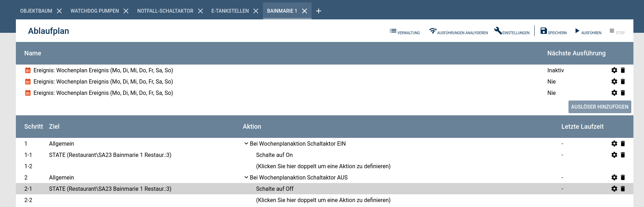Image resolution: width=644 pixels, height=207 pixels.
Task: Open settings gear for Inaktiv trigger
Action: tap(614, 70)
